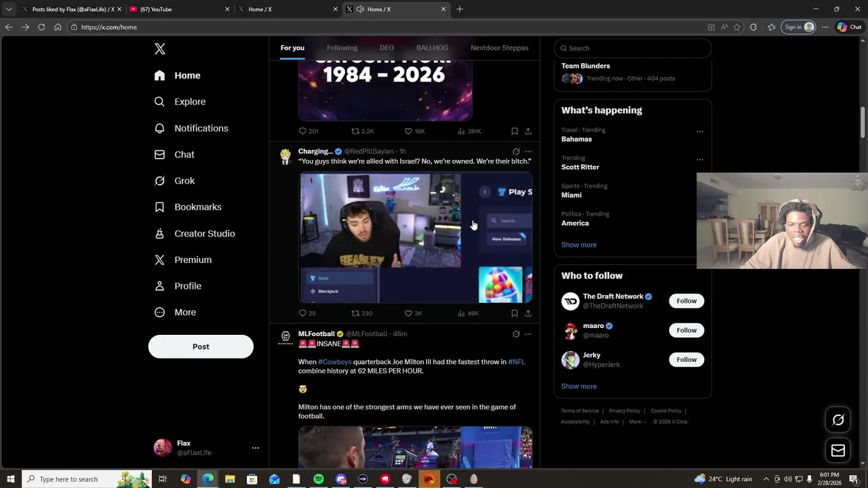Image resolution: width=868 pixels, height=488 pixels.
Task: Share the Charging post
Action: 528,313
